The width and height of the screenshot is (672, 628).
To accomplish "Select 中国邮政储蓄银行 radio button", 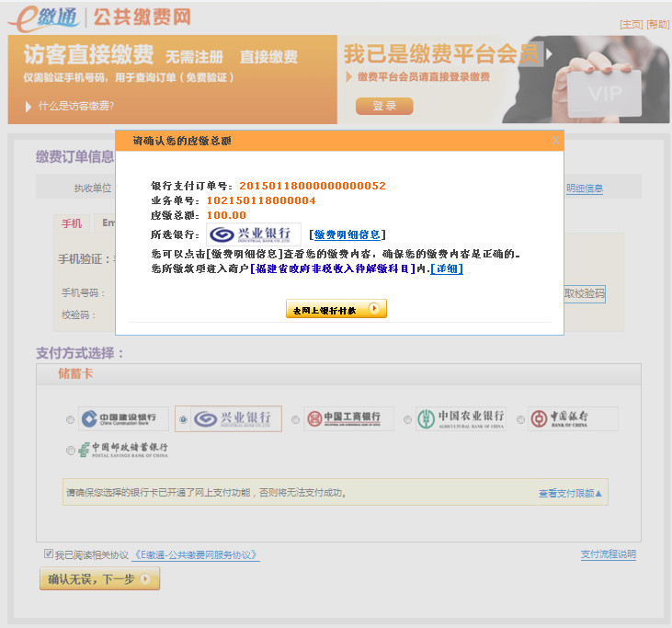I will tap(70, 451).
